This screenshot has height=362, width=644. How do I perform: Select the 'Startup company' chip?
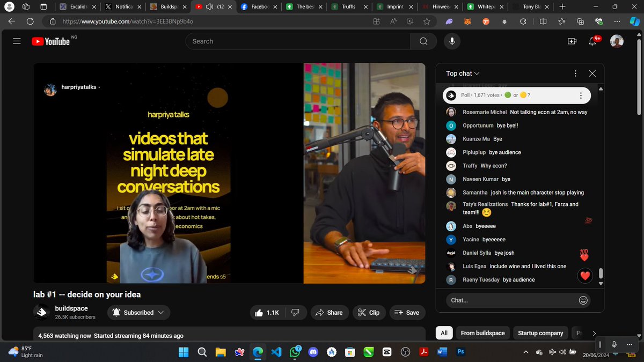point(540,333)
